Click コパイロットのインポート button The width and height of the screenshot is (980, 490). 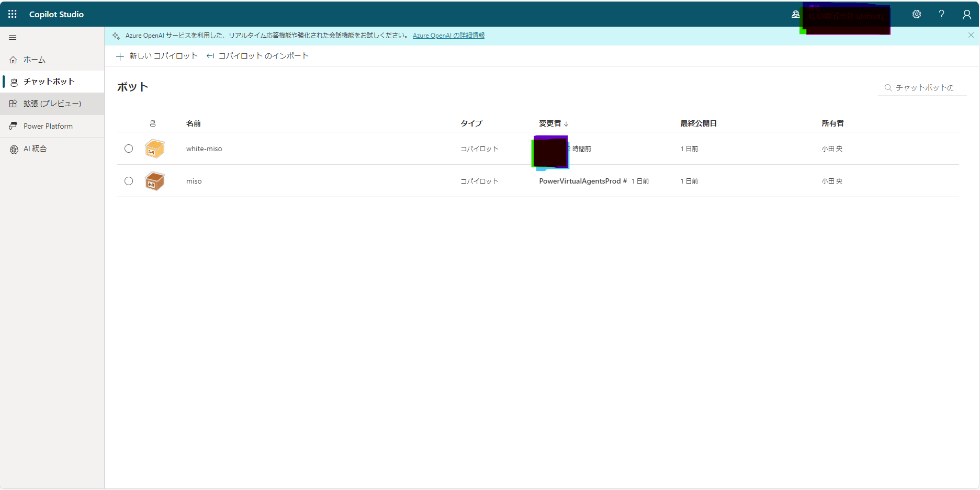(257, 56)
